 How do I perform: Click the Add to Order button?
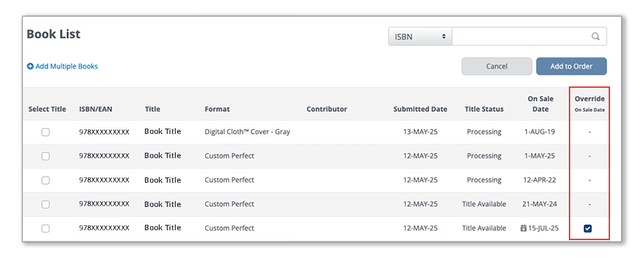(x=572, y=66)
